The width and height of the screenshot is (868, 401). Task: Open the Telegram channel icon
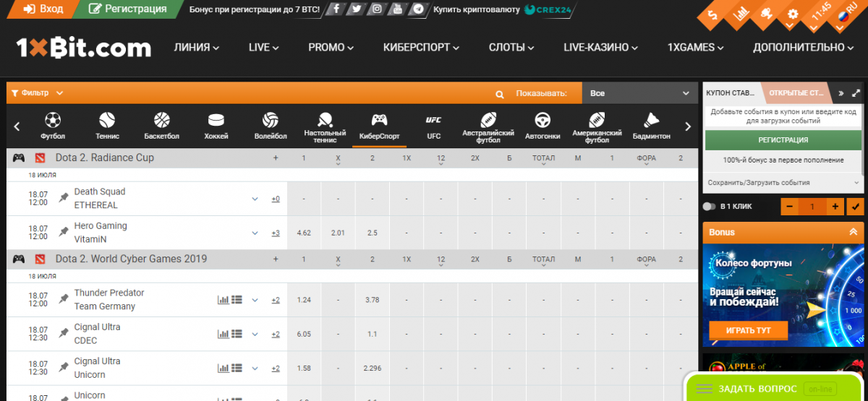[x=418, y=9]
